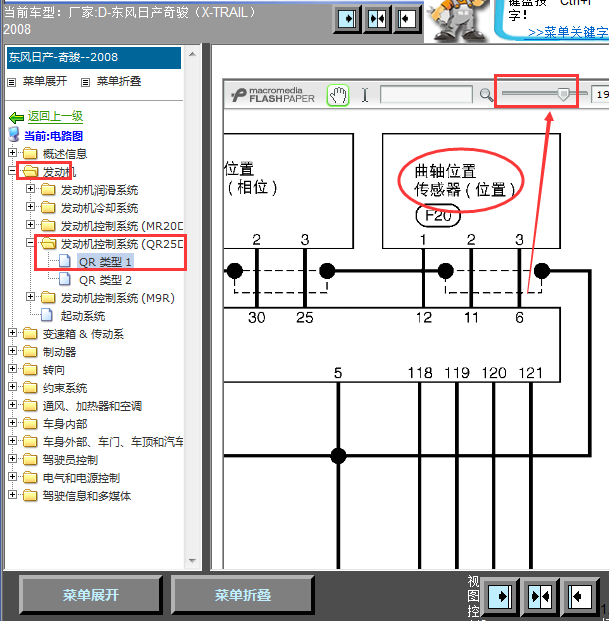Image resolution: width=609 pixels, height=621 pixels.
Task: Expand 发动机控制系统 (M9R) node
Action: tap(30, 297)
